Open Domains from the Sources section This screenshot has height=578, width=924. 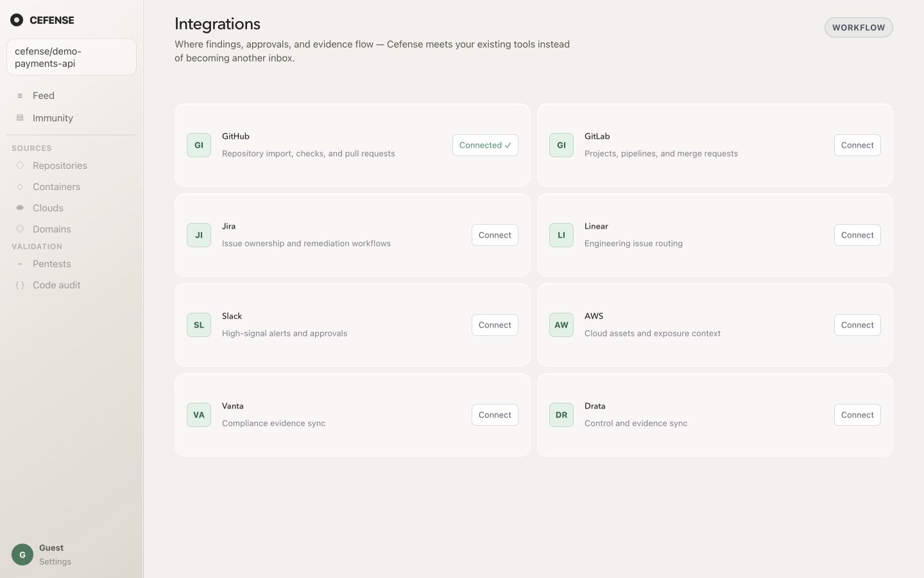(52, 229)
